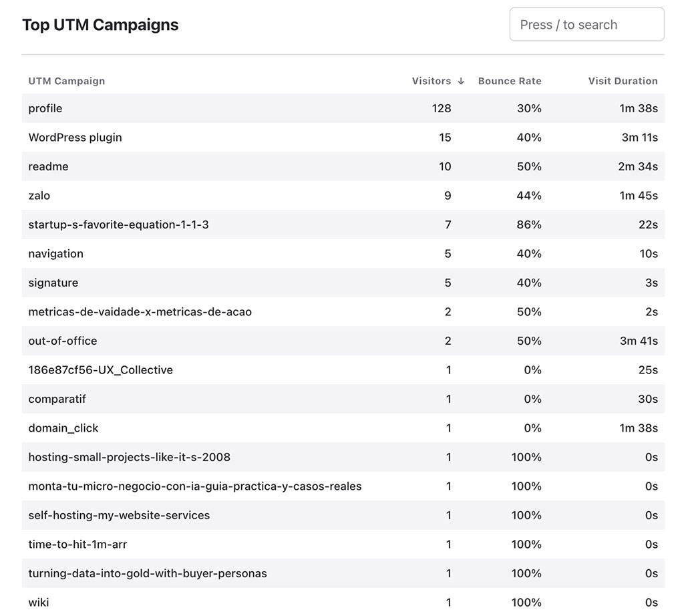
Task: Choose the 'signature' campaign row
Action: [x=53, y=283]
